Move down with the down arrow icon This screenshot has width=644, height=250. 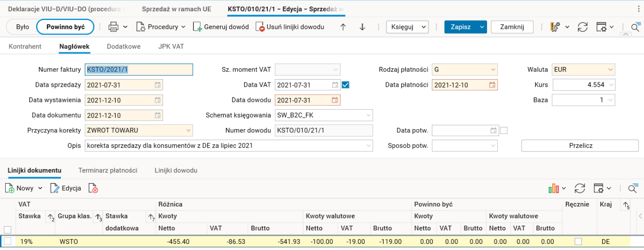coord(362,27)
